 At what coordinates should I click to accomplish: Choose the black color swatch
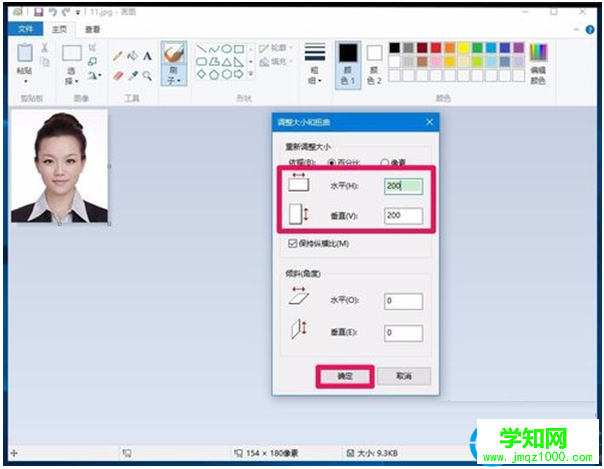[394, 48]
